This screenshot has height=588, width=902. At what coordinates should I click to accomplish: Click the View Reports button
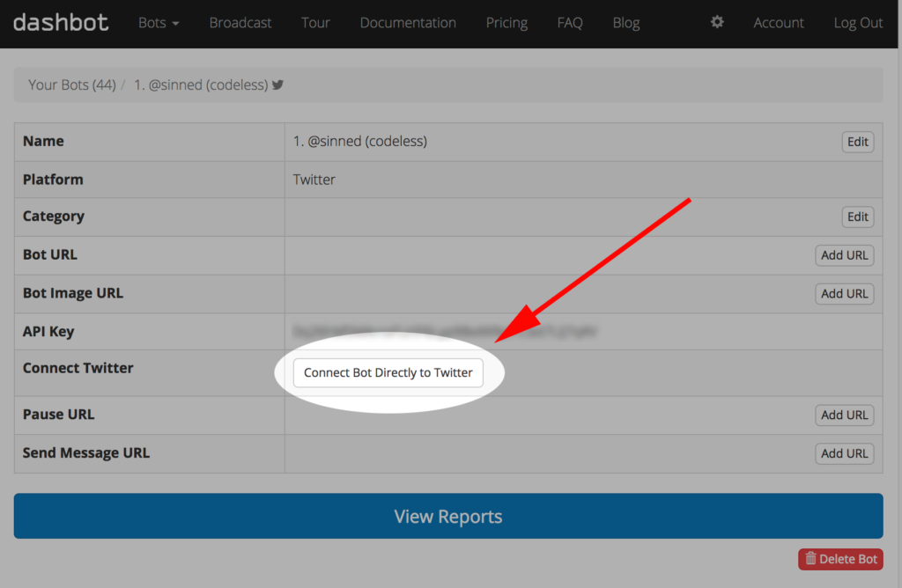[448, 516]
